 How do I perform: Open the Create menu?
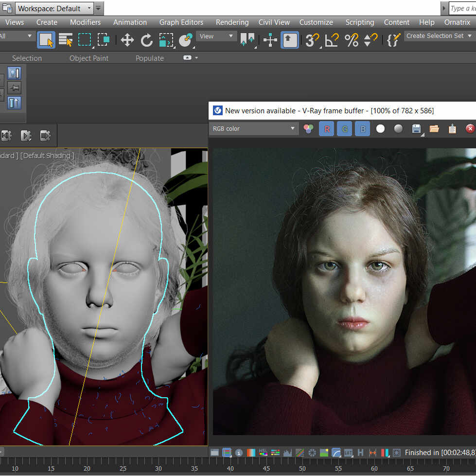pyautogui.click(x=47, y=22)
